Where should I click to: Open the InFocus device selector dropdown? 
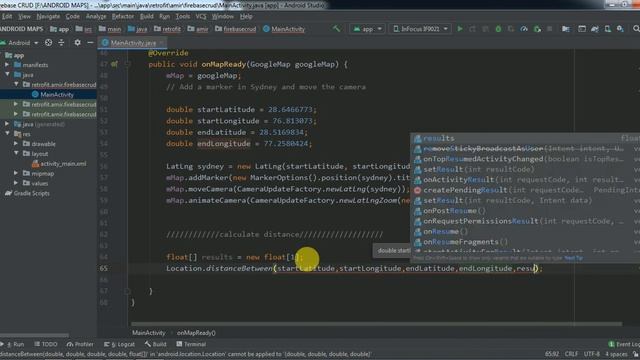click(x=420, y=29)
